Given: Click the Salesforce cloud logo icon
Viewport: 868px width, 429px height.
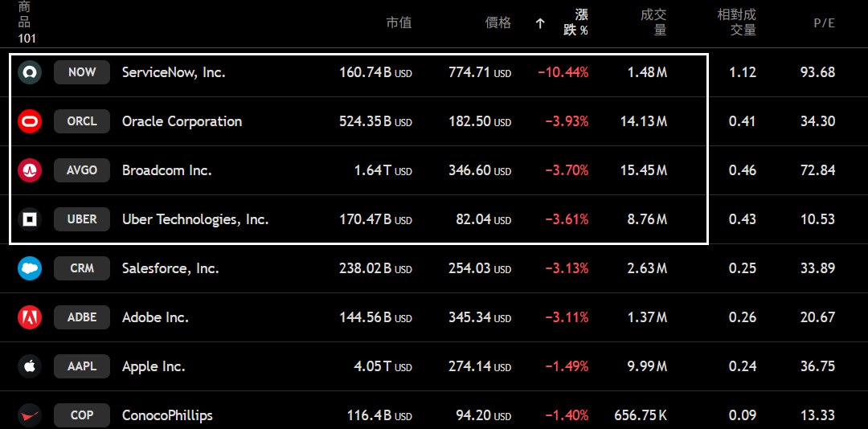Looking at the screenshot, I should click(x=30, y=268).
